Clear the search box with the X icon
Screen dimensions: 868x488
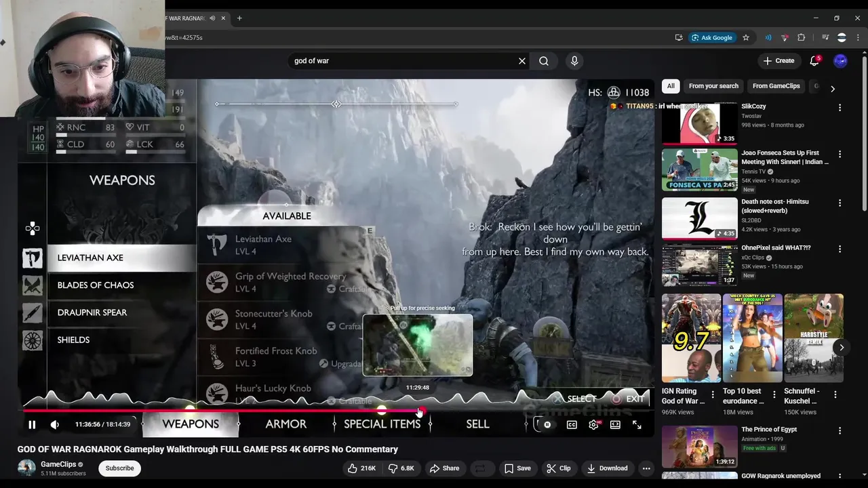522,61
